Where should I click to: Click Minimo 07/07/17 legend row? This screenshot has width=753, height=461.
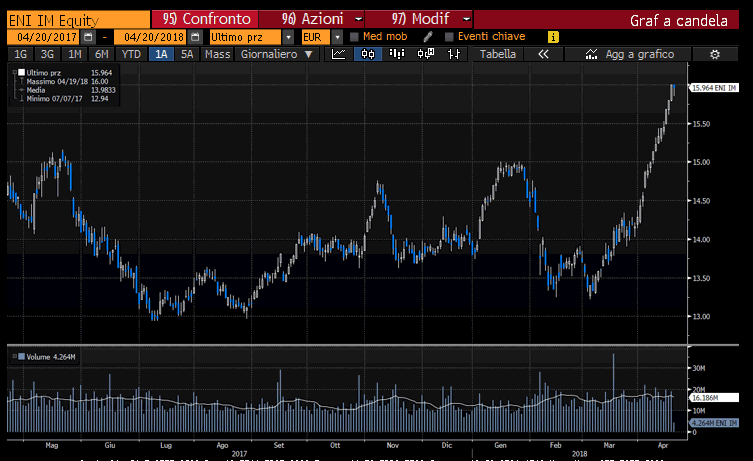click(67, 99)
